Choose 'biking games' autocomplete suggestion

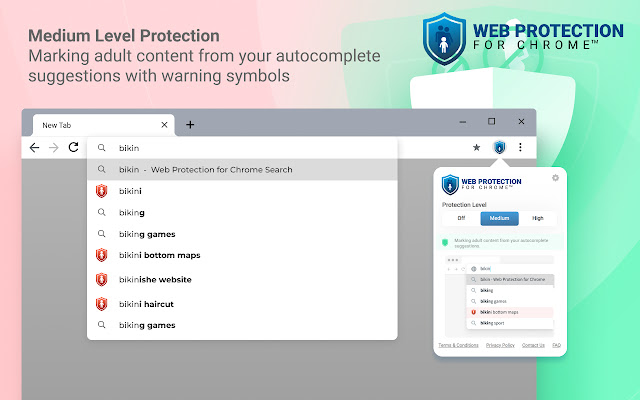click(x=147, y=234)
